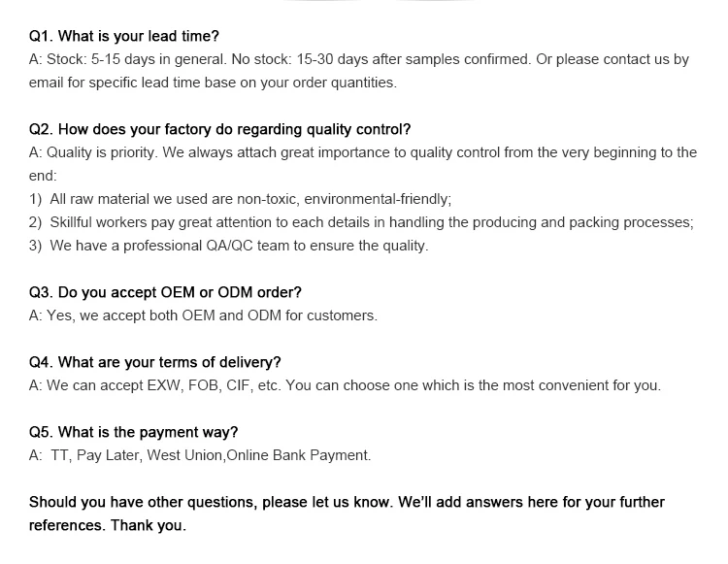Viewport: 728px width, 564px height.
Task: Click the 'Yes, we accept both' answer
Action: click(x=203, y=315)
